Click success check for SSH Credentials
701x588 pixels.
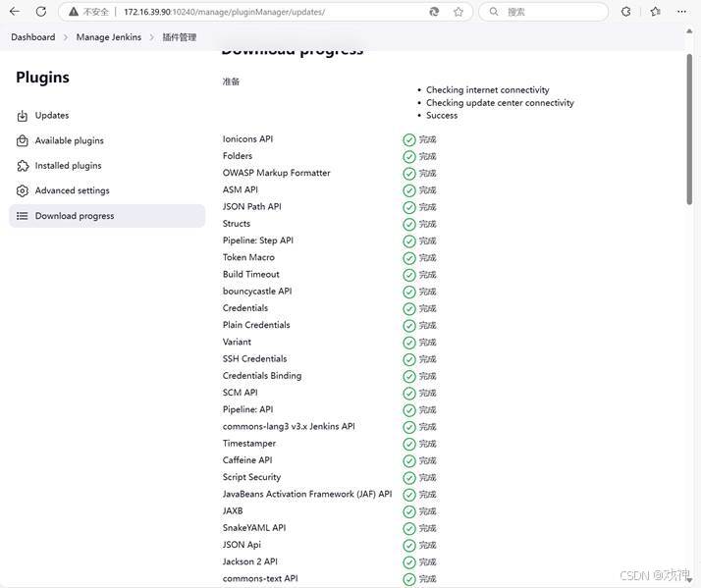click(409, 359)
